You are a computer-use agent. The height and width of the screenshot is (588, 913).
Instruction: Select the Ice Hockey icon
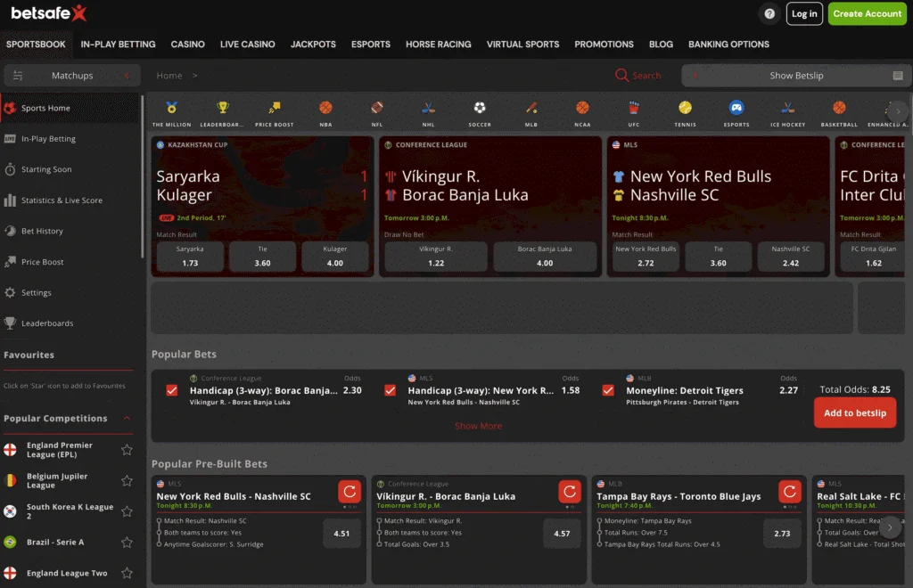[788, 108]
